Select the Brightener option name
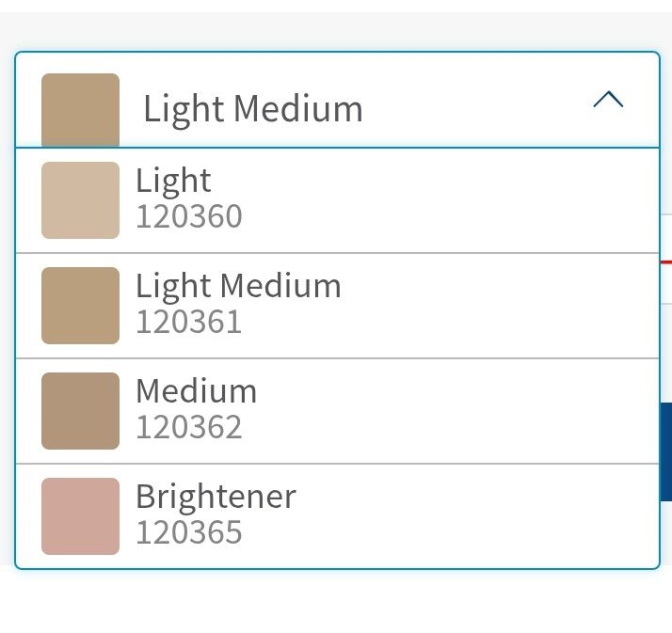The width and height of the screenshot is (672, 633). click(216, 497)
